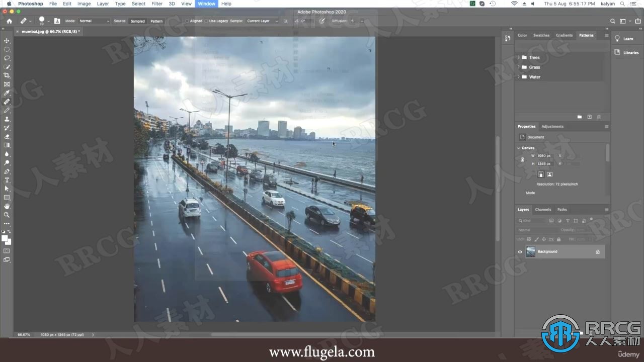Set canvas to portrait orientation

click(x=541, y=174)
